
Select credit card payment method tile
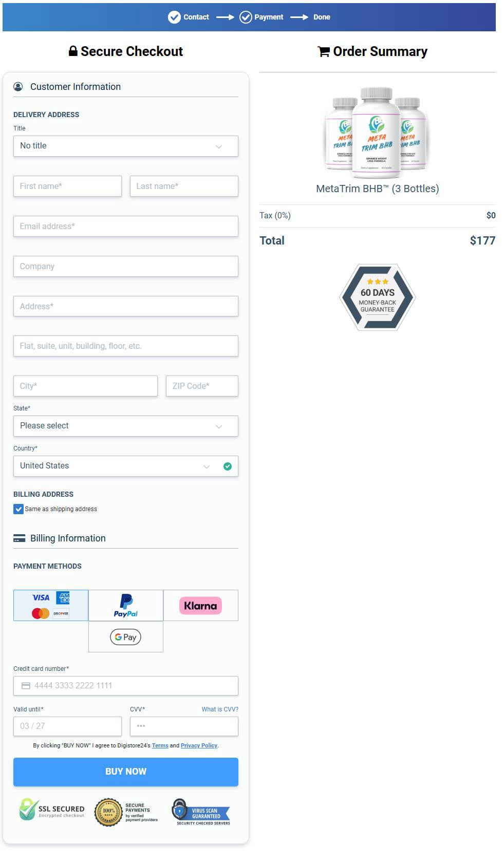pyautogui.click(x=51, y=605)
